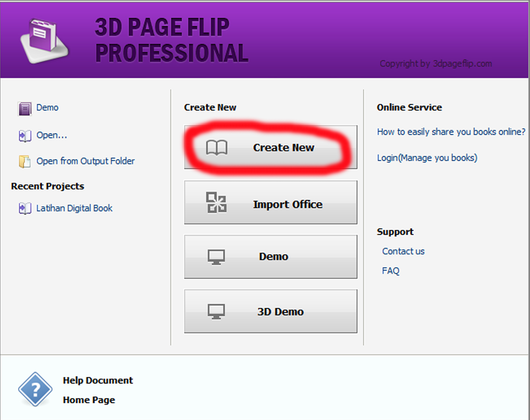Image resolution: width=530 pixels, height=420 pixels.
Task: Open the Contact us support link
Action: point(403,251)
